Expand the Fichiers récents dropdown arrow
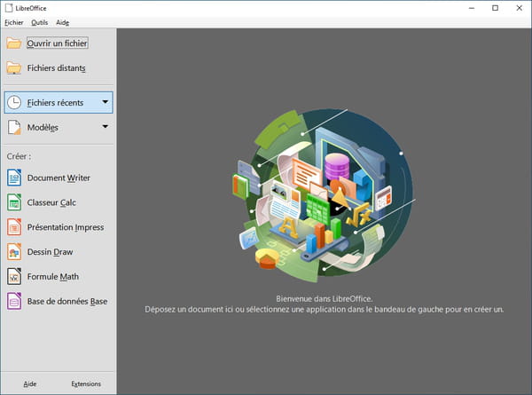Image resolution: width=532 pixels, height=395 pixels. (x=106, y=101)
